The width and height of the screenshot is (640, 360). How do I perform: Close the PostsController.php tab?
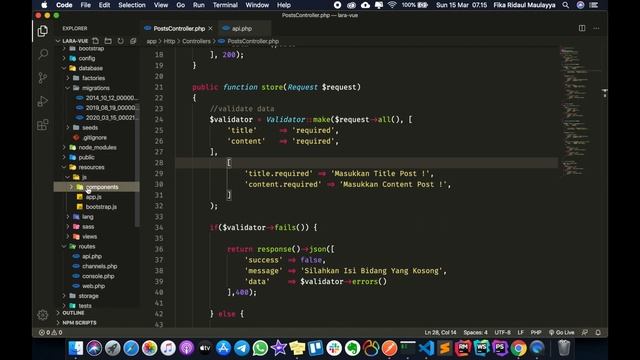(x=211, y=29)
